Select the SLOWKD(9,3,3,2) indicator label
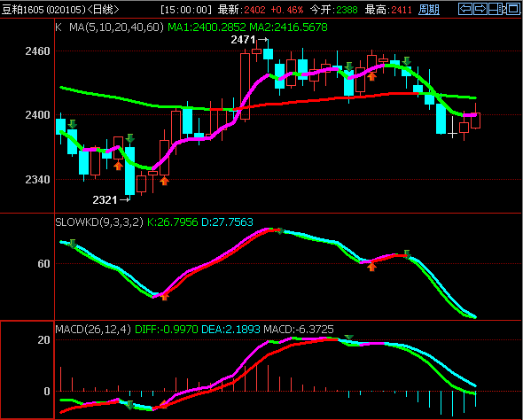This screenshot has width=523, height=420. click(x=99, y=222)
